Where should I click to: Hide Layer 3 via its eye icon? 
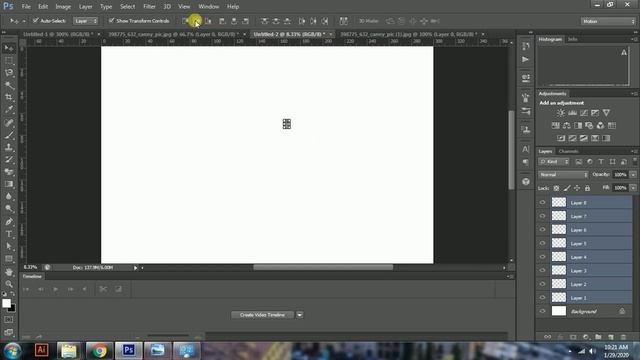(x=542, y=270)
